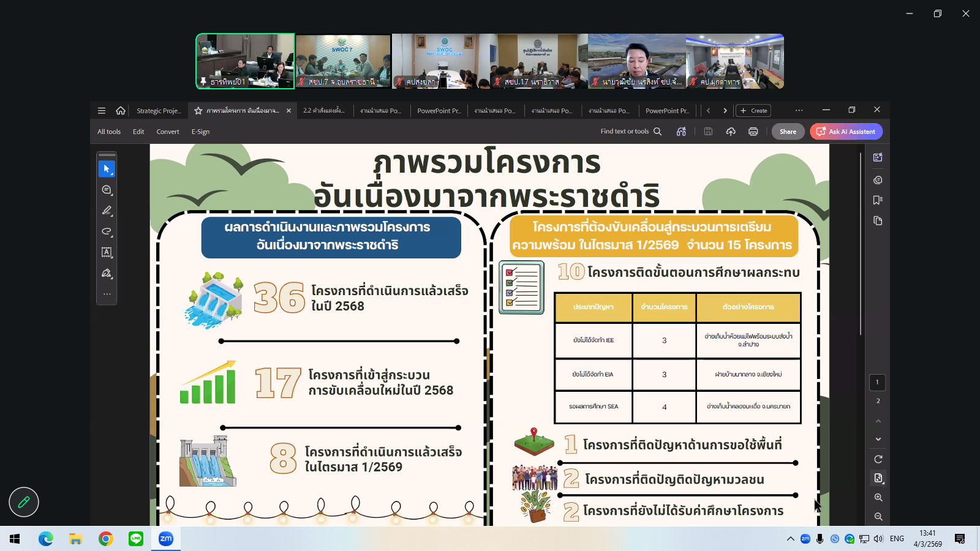Viewport: 980px width, 551px height.
Task: Open the All tools menu
Action: point(109,132)
